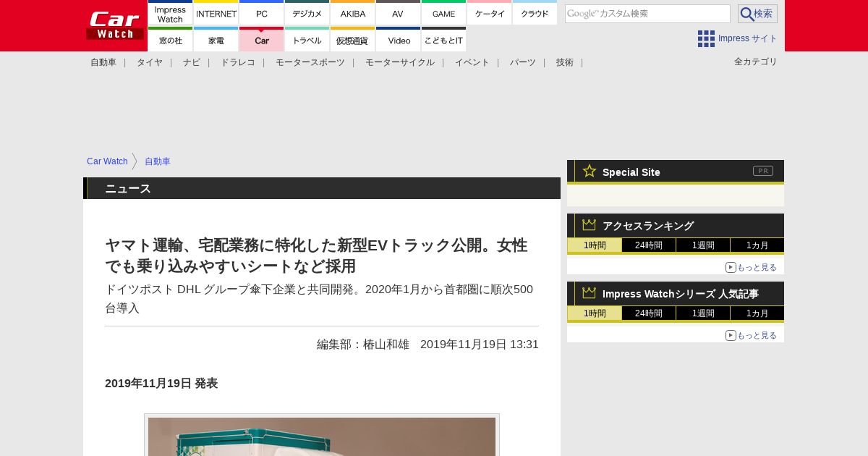This screenshot has height=456, width=868.
Task: Open the 窓の杜 tab
Action: pyautogui.click(x=170, y=40)
